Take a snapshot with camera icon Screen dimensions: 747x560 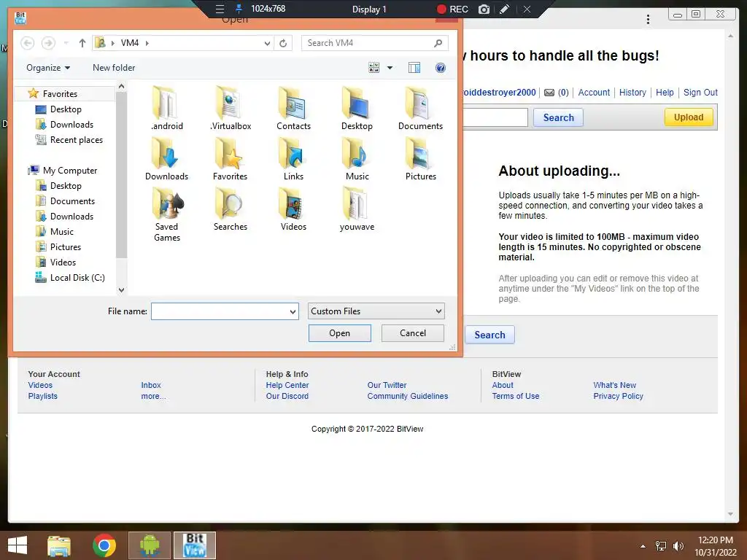(484, 9)
